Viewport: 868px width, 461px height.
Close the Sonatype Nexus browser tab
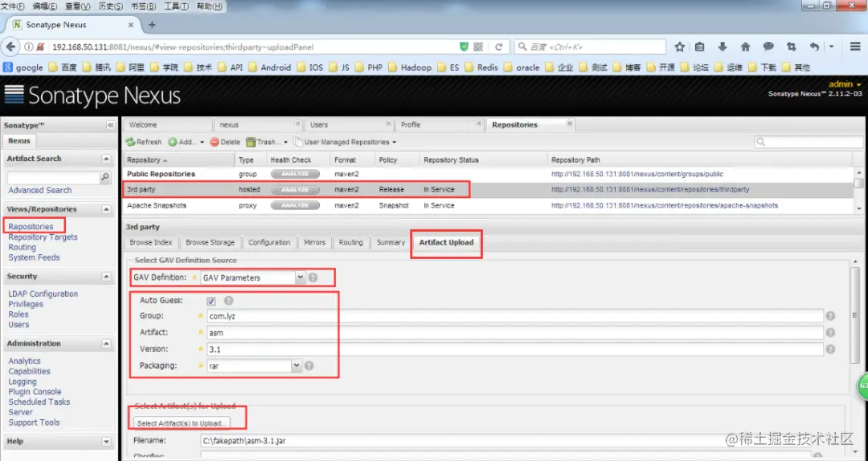coord(131,25)
